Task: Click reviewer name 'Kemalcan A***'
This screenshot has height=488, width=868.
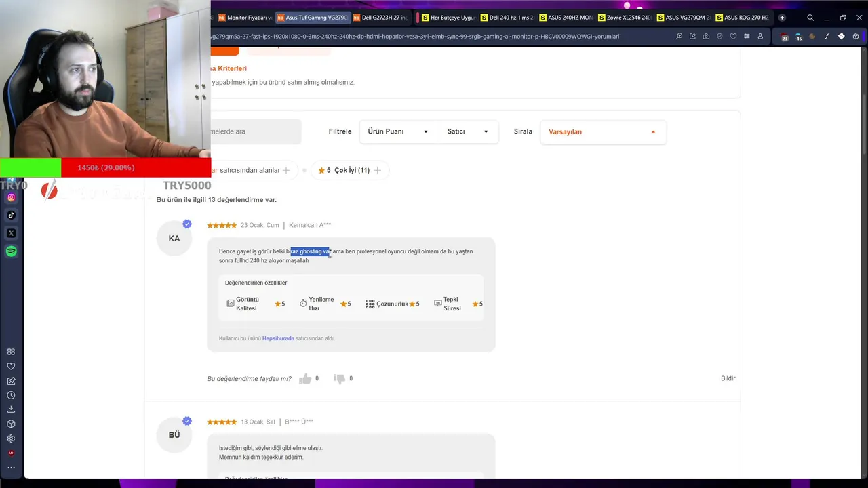Action: [x=310, y=225]
